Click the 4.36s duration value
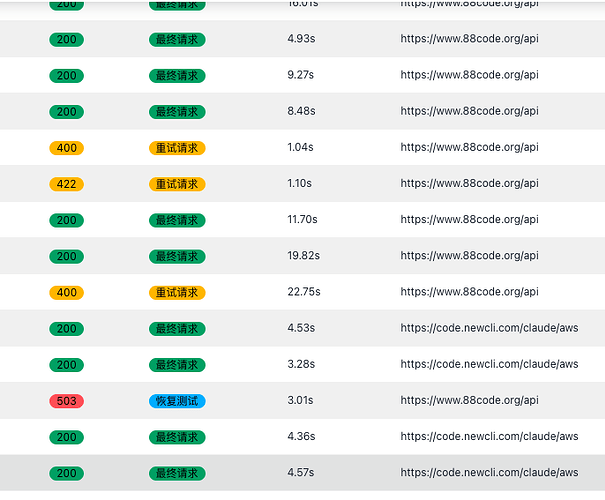The image size is (605, 500). tap(301, 436)
